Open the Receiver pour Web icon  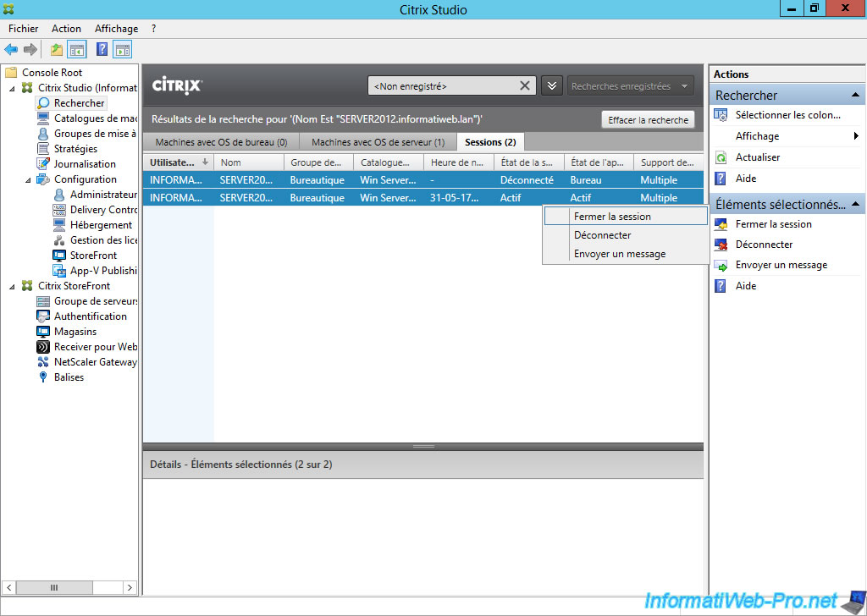[x=43, y=347]
